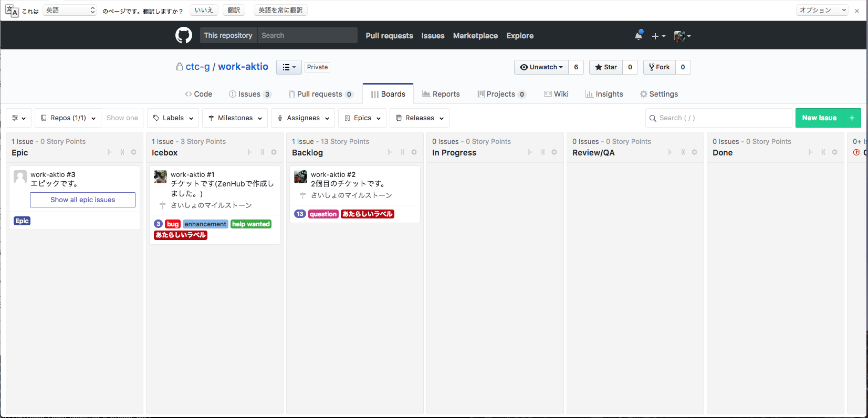This screenshot has height=418, width=868.
Task: Click the Show all epic issues button
Action: pos(82,200)
